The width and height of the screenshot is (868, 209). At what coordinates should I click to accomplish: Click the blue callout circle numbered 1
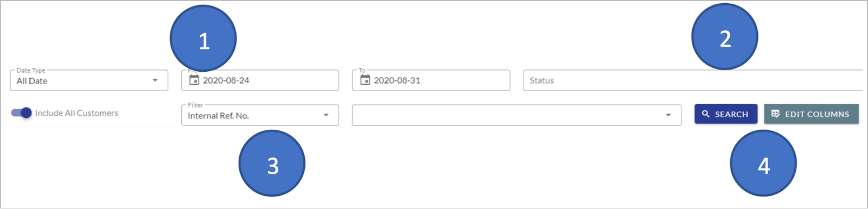click(203, 39)
